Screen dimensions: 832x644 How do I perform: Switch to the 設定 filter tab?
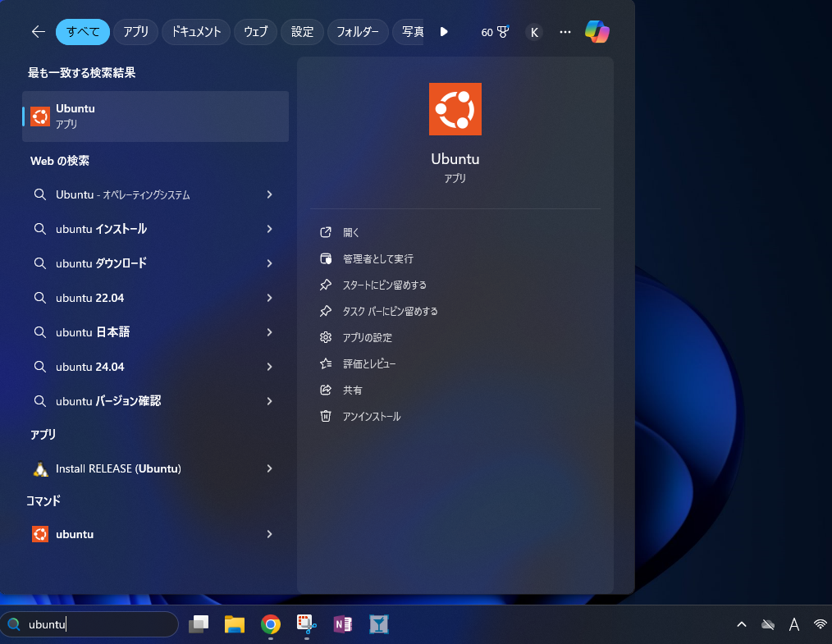point(303,32)
